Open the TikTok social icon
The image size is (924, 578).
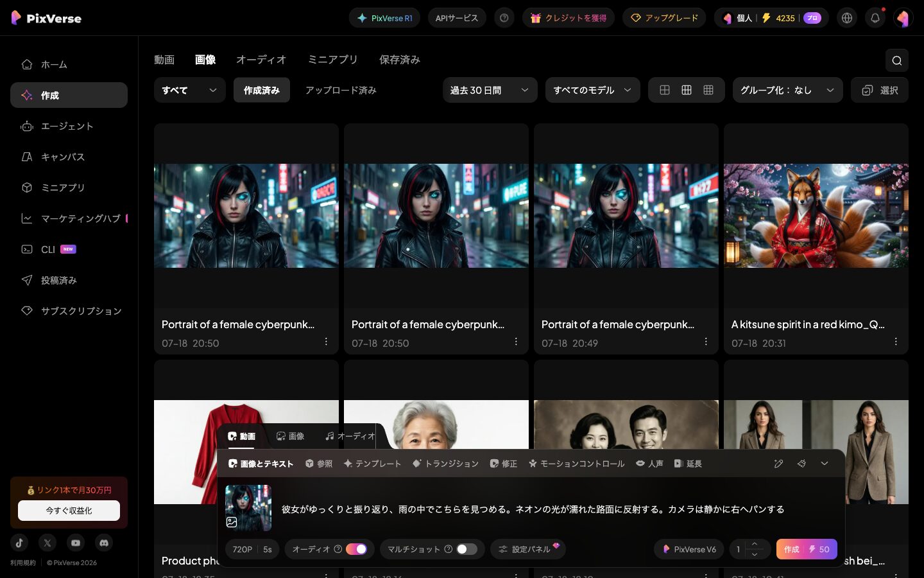click(19, 543)
